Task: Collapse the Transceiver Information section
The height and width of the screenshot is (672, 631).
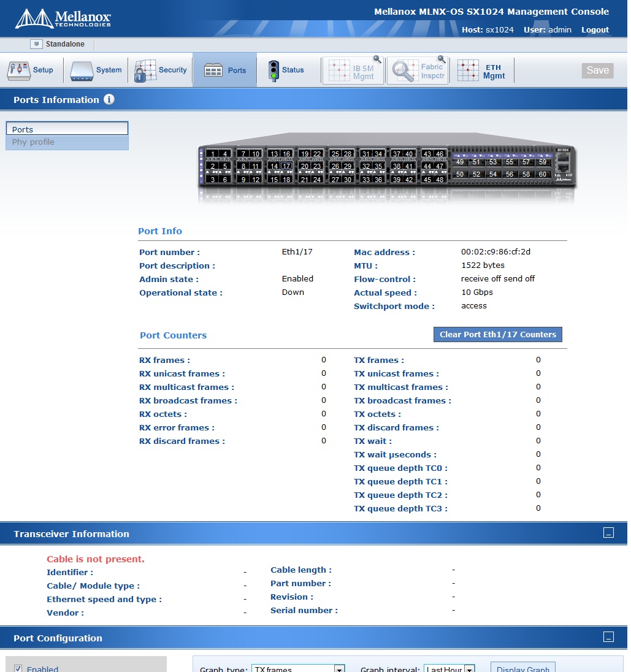Action: pos(608,533)
